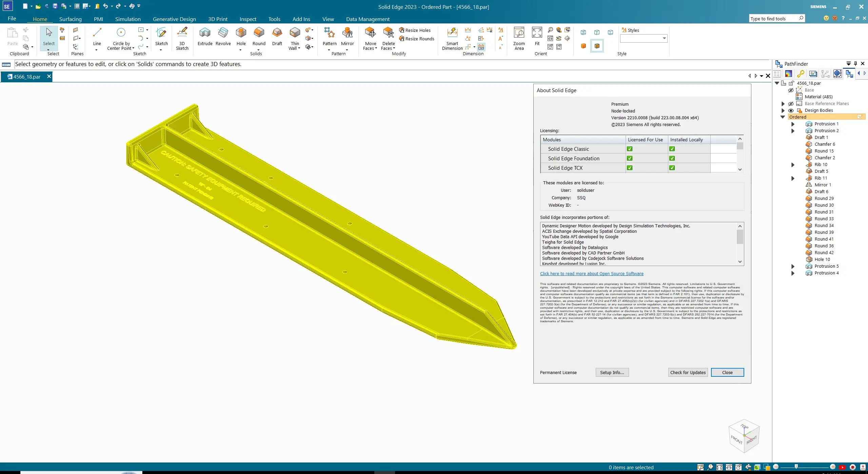Image resolution: width=868 pixels, height=474 pixels.
Task: Collapse the Ordered section in PathFinder
Action: [x=783, y=117]
